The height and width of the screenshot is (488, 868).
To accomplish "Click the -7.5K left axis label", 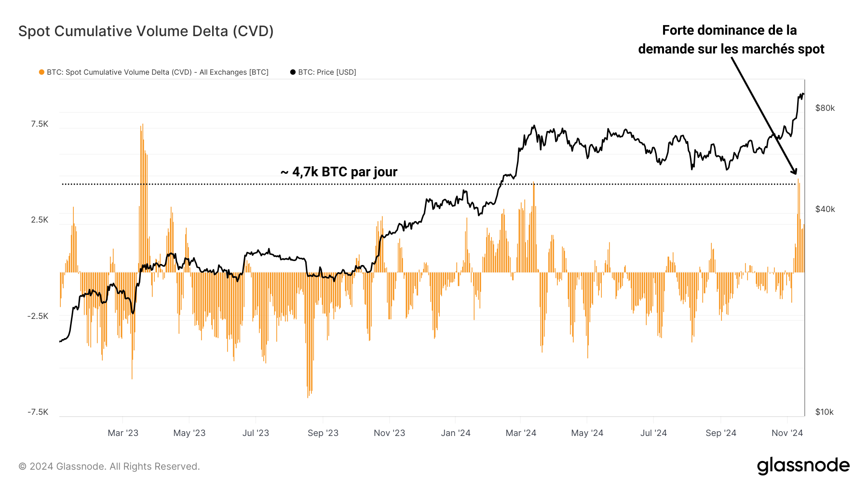I will [38, 412].
